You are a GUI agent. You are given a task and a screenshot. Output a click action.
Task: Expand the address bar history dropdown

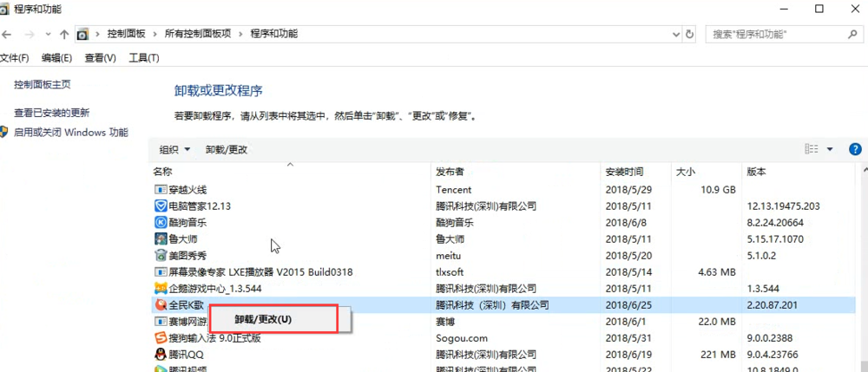(676, 35)
